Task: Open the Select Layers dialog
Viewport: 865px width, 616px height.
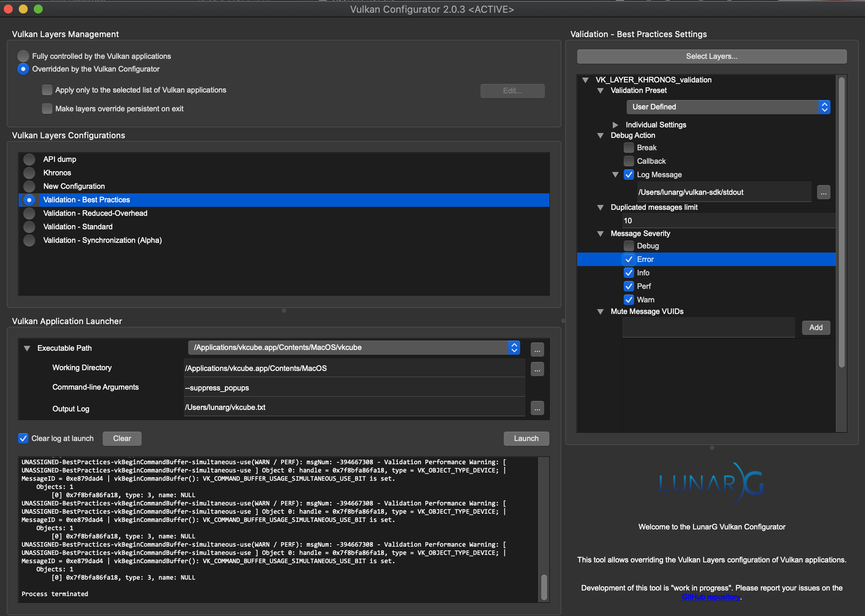Action: [711, 56]
